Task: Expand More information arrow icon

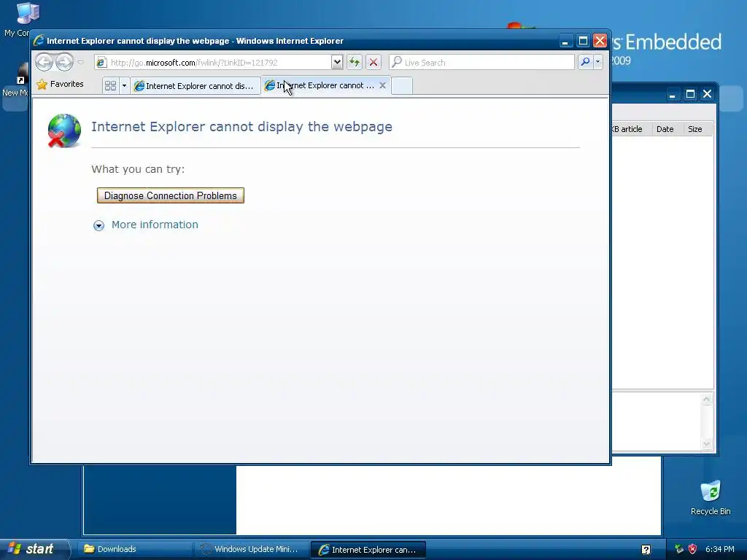Action: click(98, 225)
